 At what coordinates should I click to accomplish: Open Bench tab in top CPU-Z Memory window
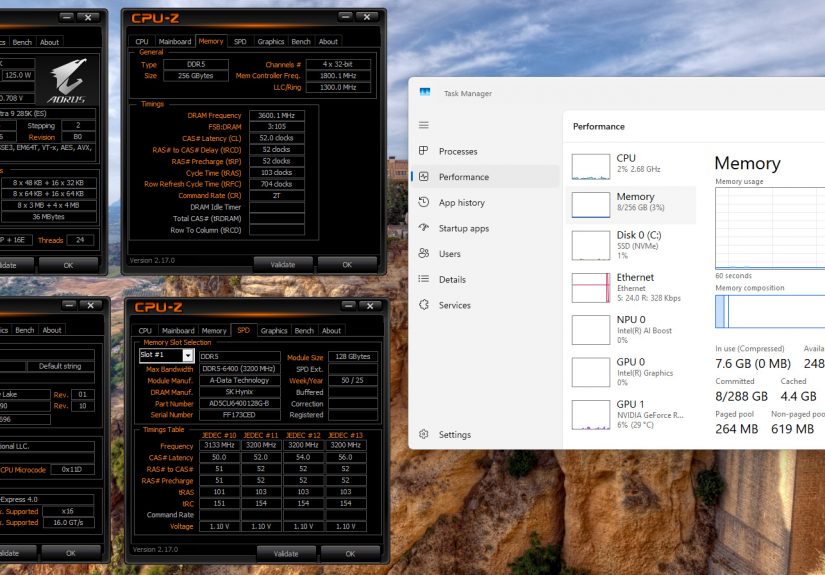pos(301,42)
